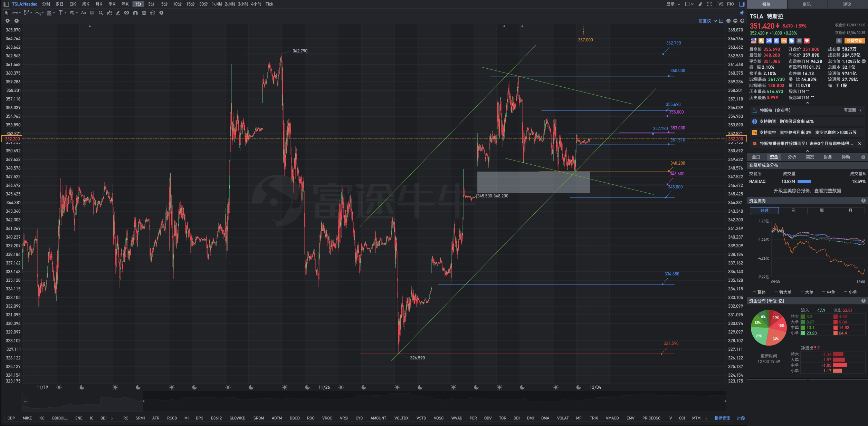Zoom out chart with minus icon

click(x=735, y=21)
